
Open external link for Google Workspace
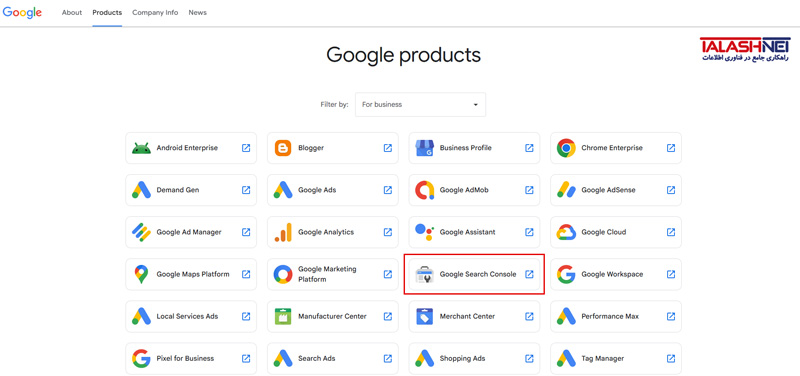coord(671,274)
